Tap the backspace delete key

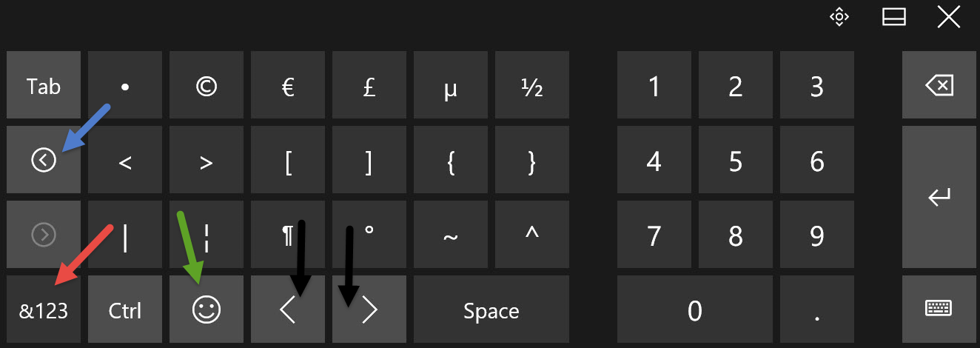click(939, 85)
